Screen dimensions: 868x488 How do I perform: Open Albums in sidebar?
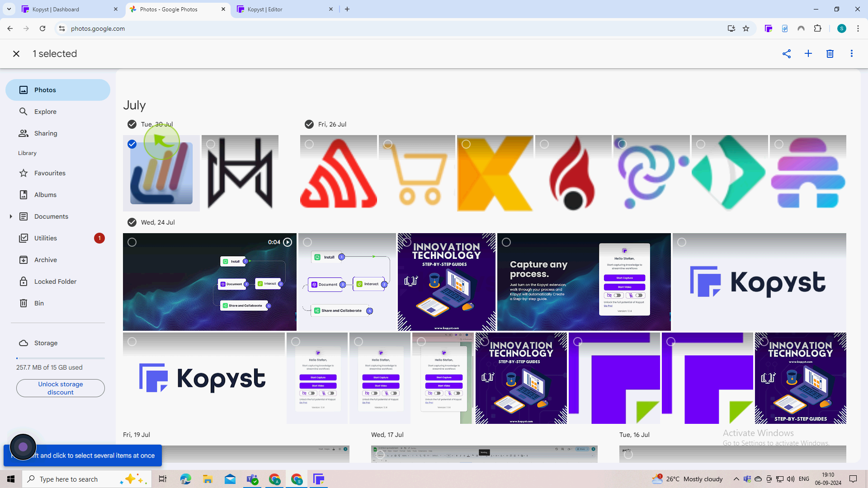[x=58, y=195]
